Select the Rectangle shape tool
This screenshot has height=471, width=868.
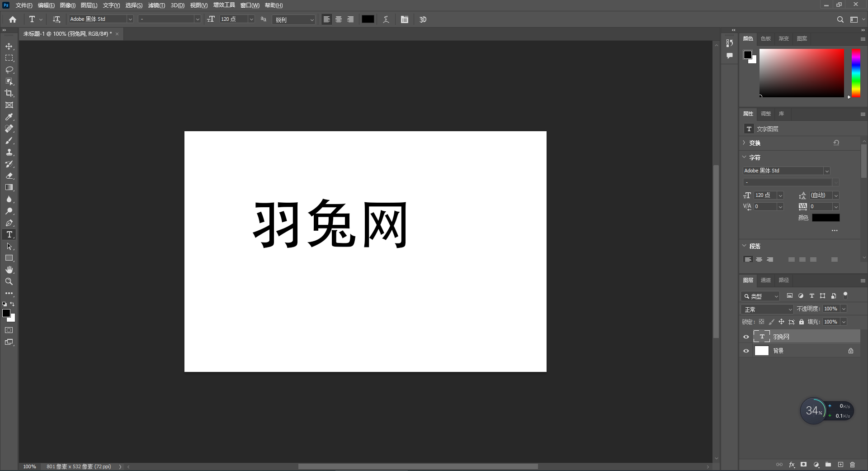coord(9,258)
